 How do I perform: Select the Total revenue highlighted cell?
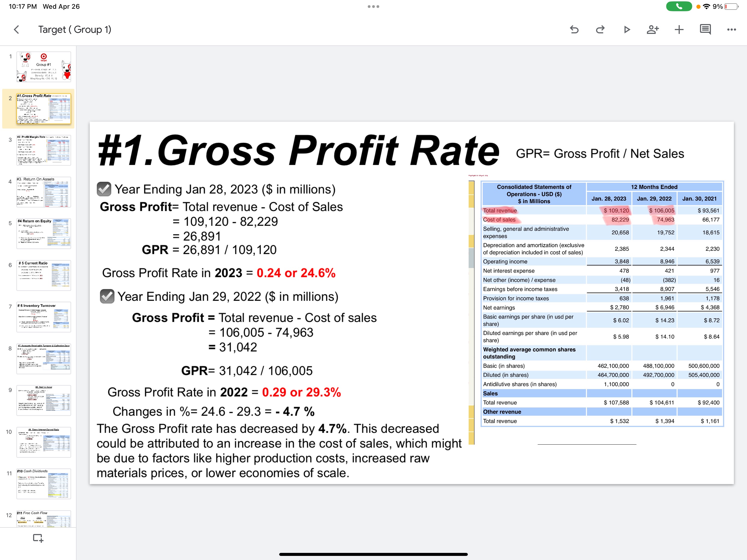(x=500, y=210)
